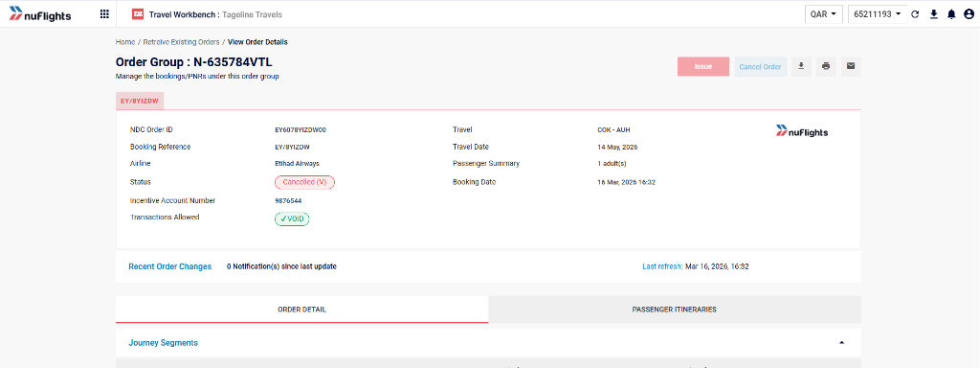Image resolution: width=980 pixels, height=368 pixels.
Task: Click the top bar download icon
Action: tap(934, 14)
